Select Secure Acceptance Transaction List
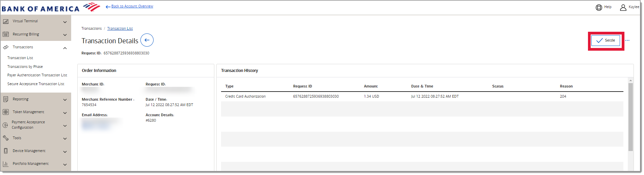This screenshot has width=644, height=175. coord(36,84)
